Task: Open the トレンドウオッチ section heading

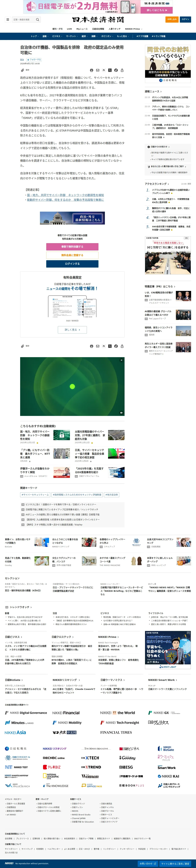Action: [21, 607]
